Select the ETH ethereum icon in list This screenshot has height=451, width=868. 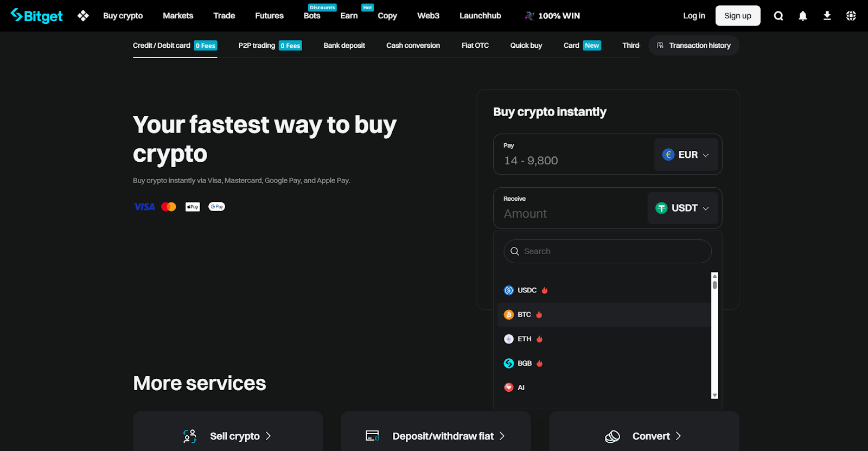point(509,339)
